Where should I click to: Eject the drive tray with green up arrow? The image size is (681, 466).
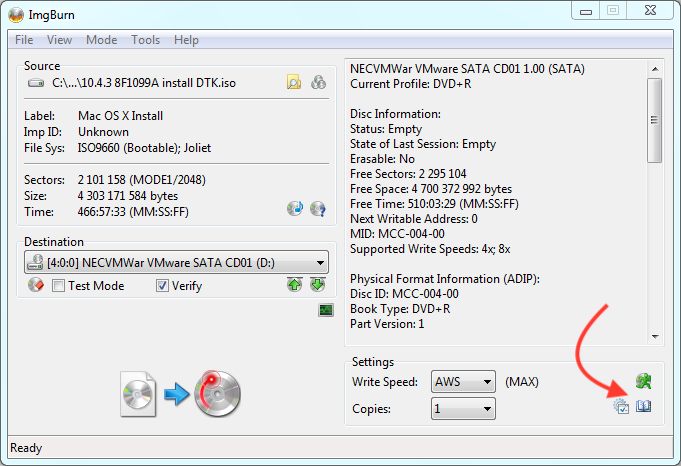point(295,285)
